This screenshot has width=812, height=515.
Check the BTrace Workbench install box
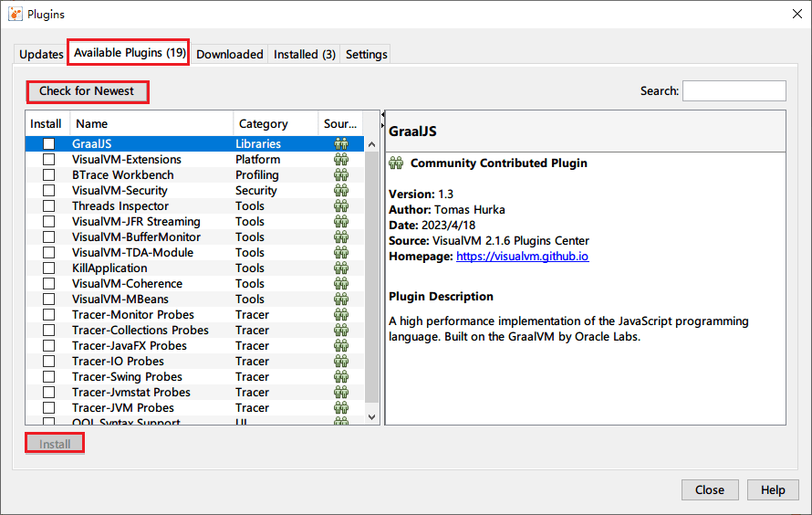[48, 175]
